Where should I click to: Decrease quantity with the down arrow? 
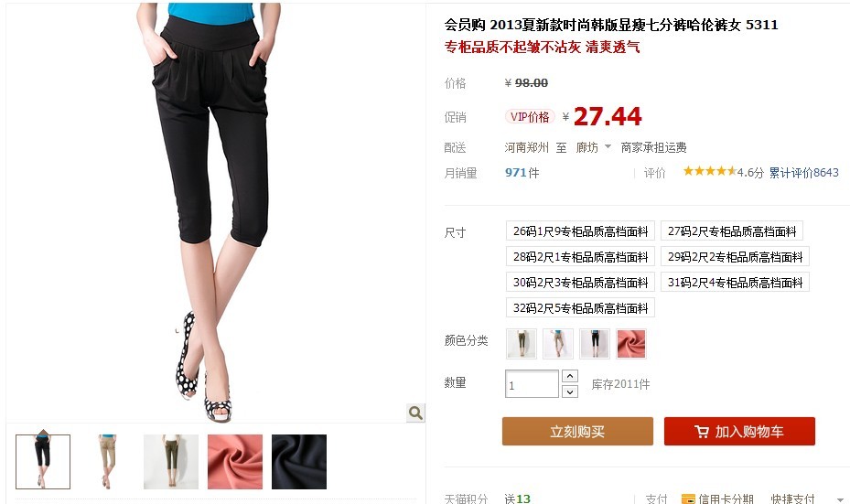[x=570, y=391]
